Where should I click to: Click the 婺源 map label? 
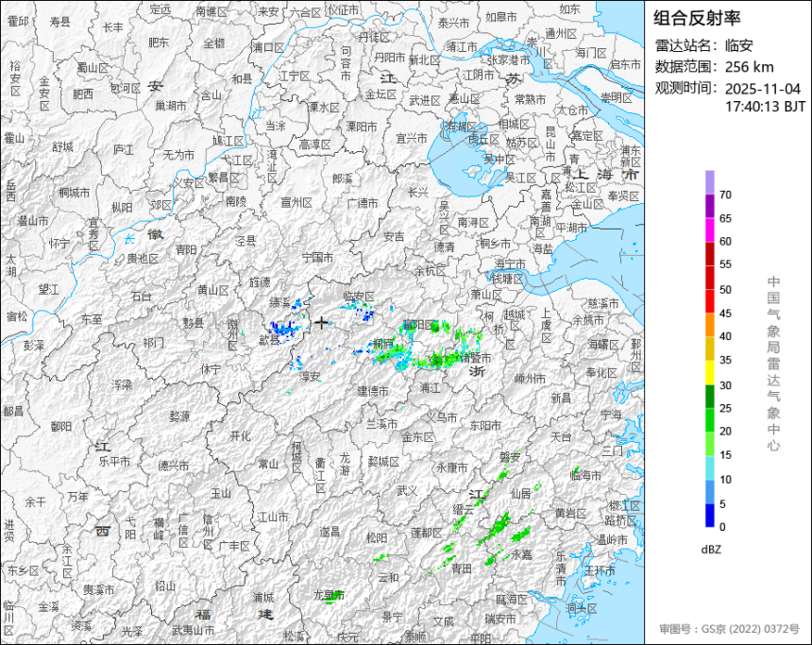(179, 416)
